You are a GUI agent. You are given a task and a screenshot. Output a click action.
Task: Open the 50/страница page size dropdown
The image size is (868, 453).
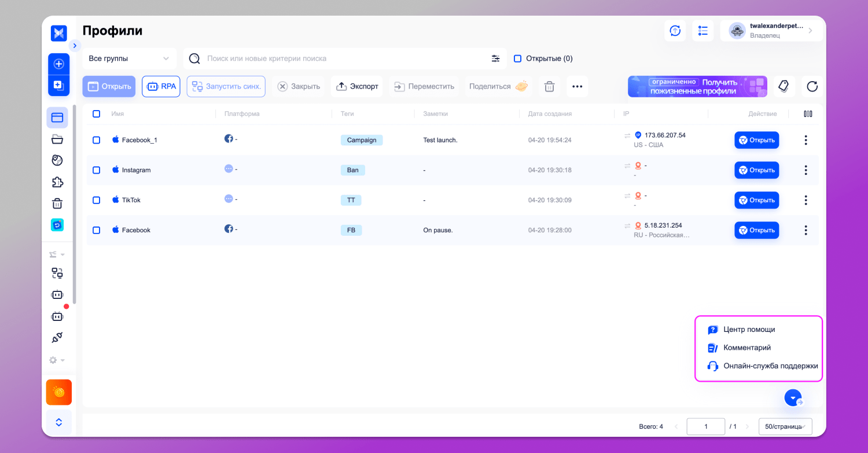pyautogui.click(x=785, y=426)
